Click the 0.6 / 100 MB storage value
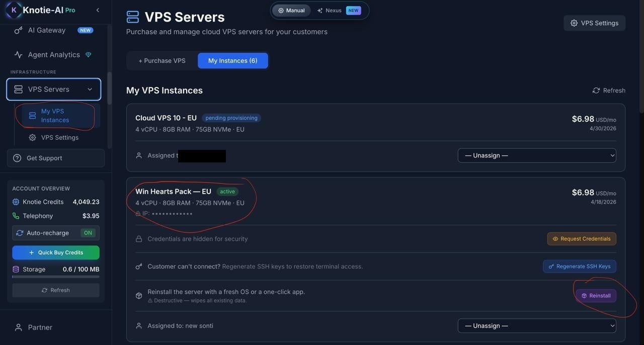This screenshot has height=345, width=644. pyautogui.click(x=81, y=269)
